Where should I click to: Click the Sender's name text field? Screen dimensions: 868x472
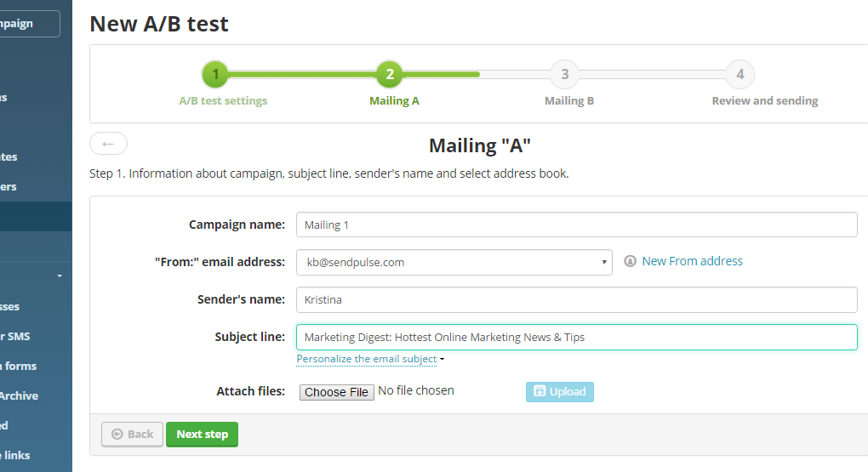click(x=576, y=299)
